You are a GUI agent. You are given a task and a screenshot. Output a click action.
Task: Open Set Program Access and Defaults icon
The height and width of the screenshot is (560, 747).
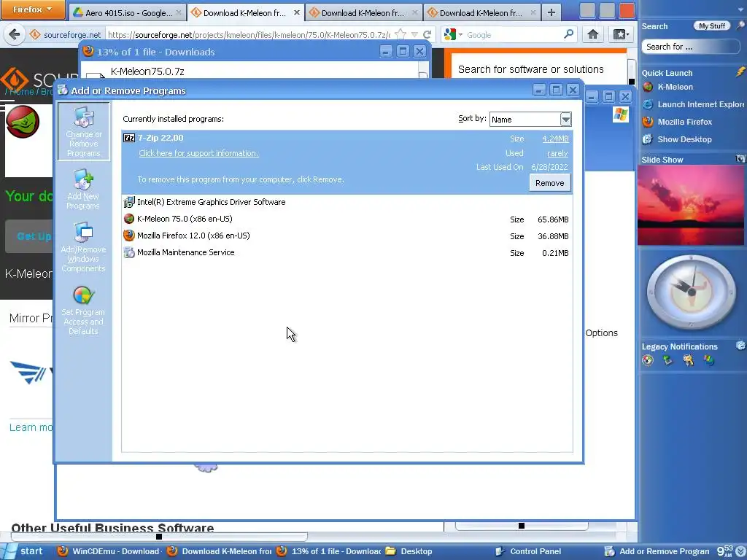point(83,295)
